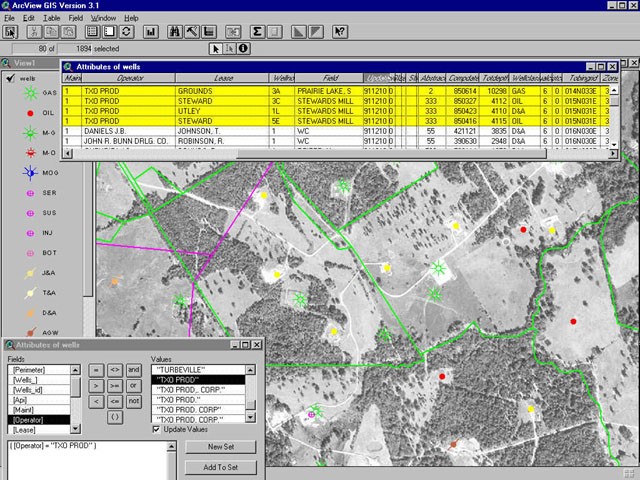Click the Create Chart toolbar icon
The width and height of the screenshot is (640, 480).
151,31
